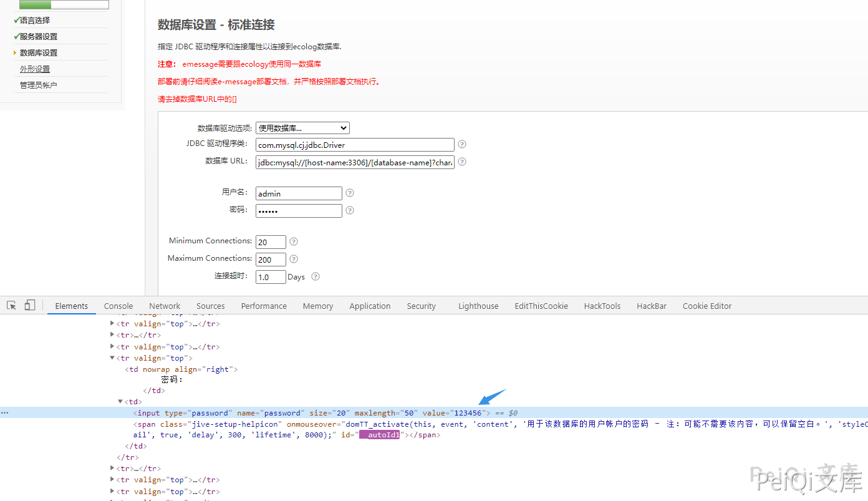Click help icon beside Maximum Connections

[294, 259]
